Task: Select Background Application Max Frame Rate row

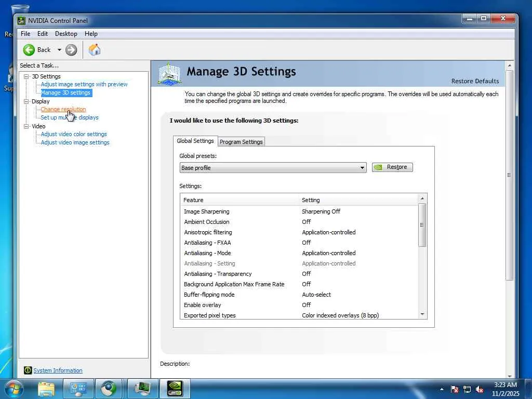Action: pyautogui.click(x=300, y=284)
